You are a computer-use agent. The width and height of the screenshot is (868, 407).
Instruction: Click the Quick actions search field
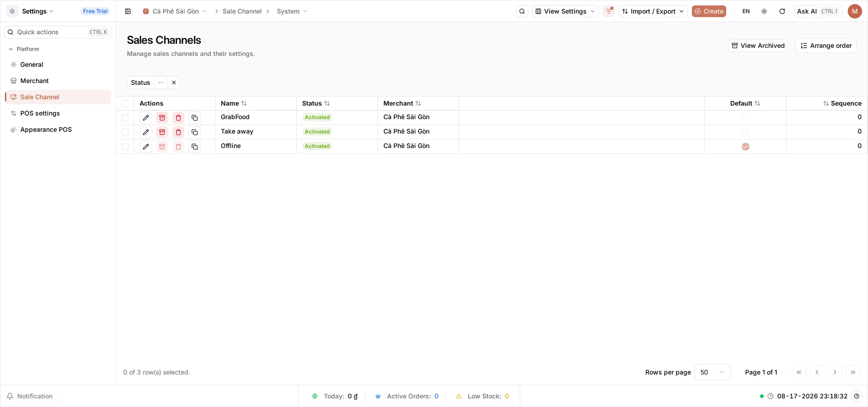pyautogui.click(x=58, y=32)
